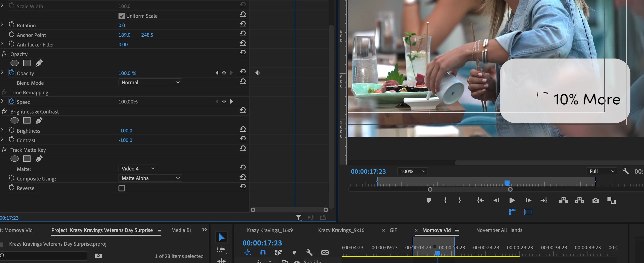The width and height of the screenshot is (644, 263).
Task: Create ellipse mask under Track Matte Key
Action: tap(15, 159)
